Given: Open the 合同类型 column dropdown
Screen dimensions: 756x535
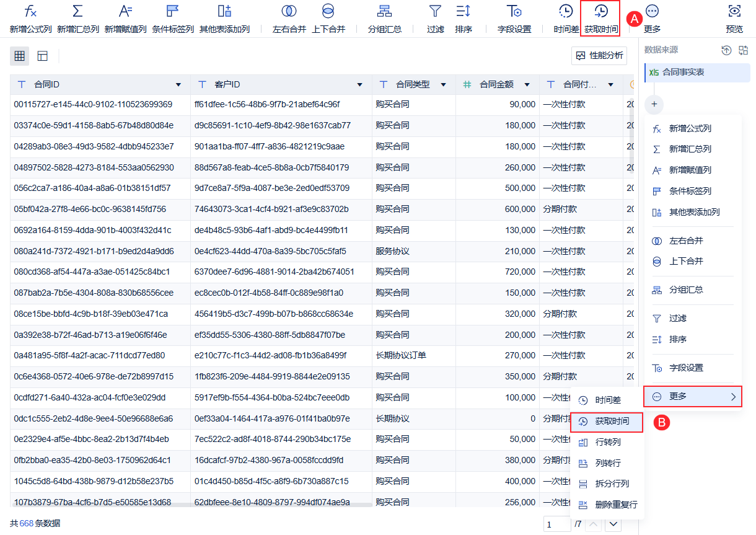Looking at the screenshot, I should tap(444, 85).
